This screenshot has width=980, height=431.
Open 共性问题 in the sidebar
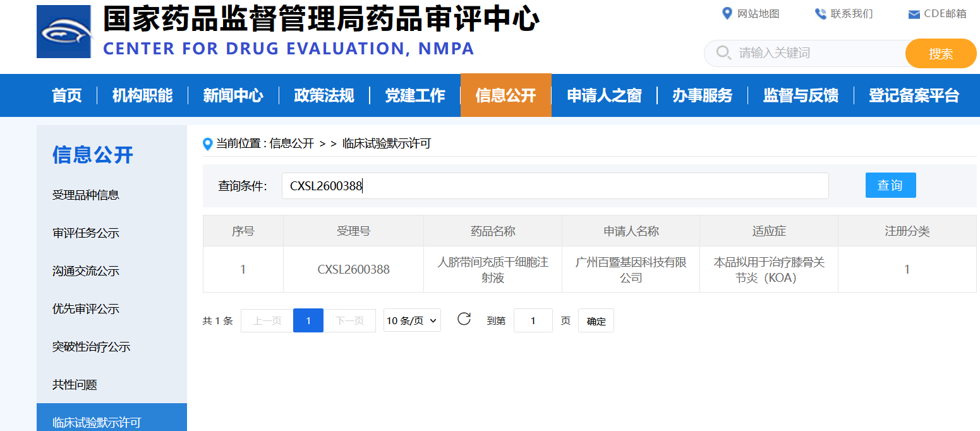coord(75,384)
